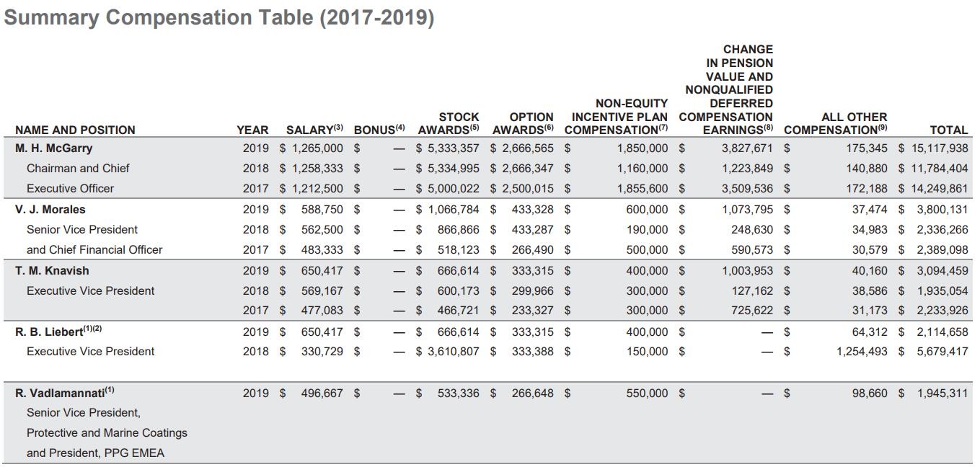Image resolution: width=980 pixels, height=467 pixels.
Task: Click McGarry's 2019 total of 15,117,938
Action: pos(939,148)
